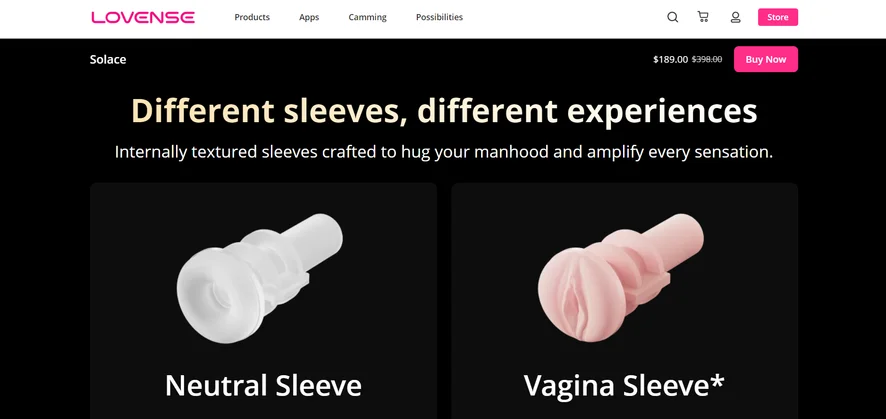The width and height of the screenshot is (886, 419).
Task: Go to the Lovense logo homepage
Action: (x=143, y=18)
